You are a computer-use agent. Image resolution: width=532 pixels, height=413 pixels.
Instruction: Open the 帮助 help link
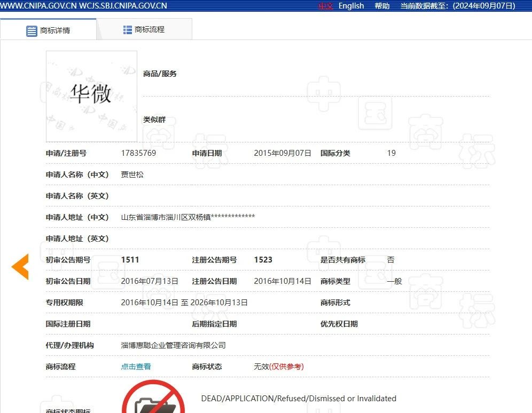(x=382, y=6)
